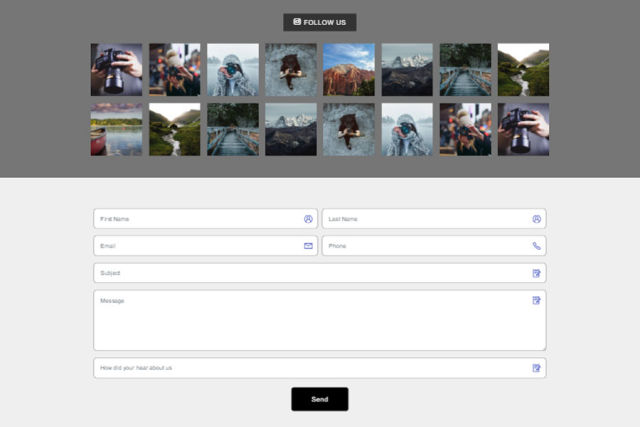The image size is (640, 427).
Task: Click the edit icon in Subject field
Action: (x=537, y=273)
